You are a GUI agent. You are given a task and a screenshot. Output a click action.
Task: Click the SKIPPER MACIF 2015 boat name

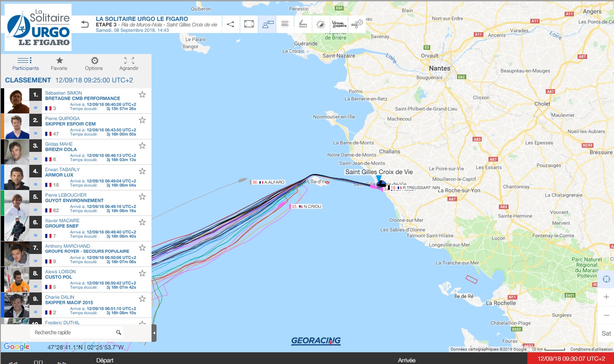coord(69,302)
